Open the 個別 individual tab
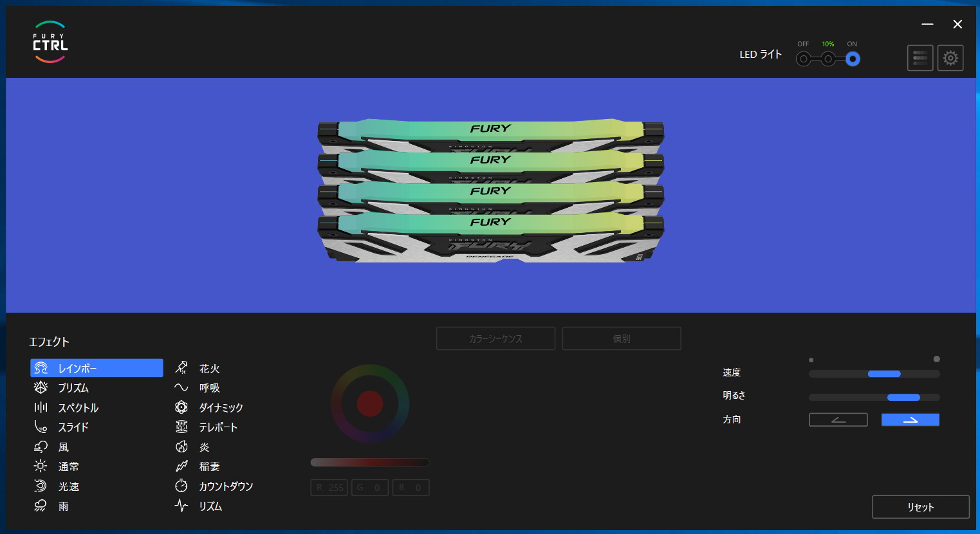This screenshot has height=534, width=980. (x=622, y=338)
